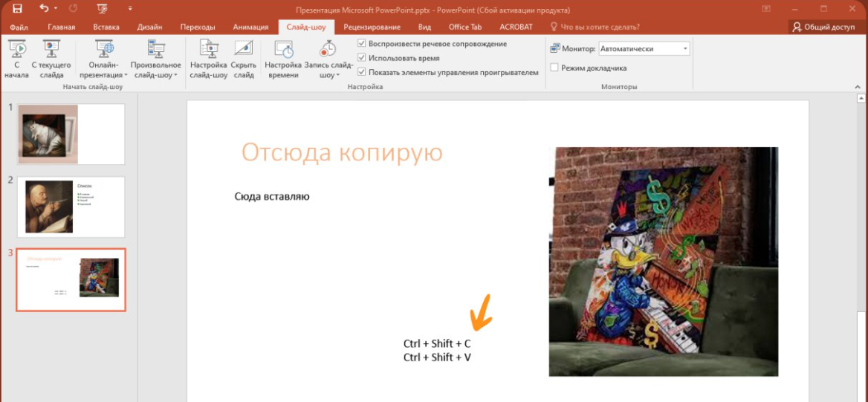This screenshot has width=868, height=402.
Task: Click the Монитор icon in Мониторы group
Action: 555,49
